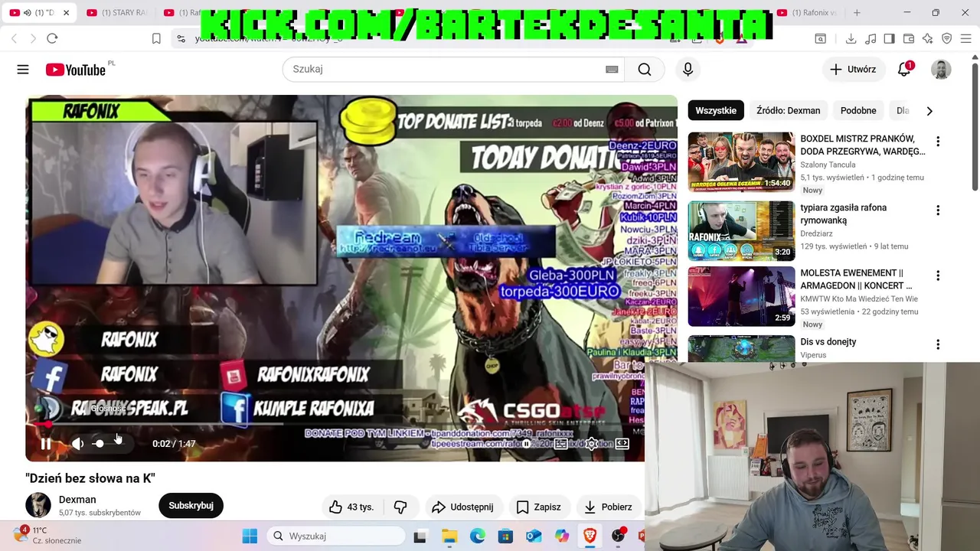980x551 pixels.
Task: Open OBS Studio from taskbar
Action: [618, 536]
